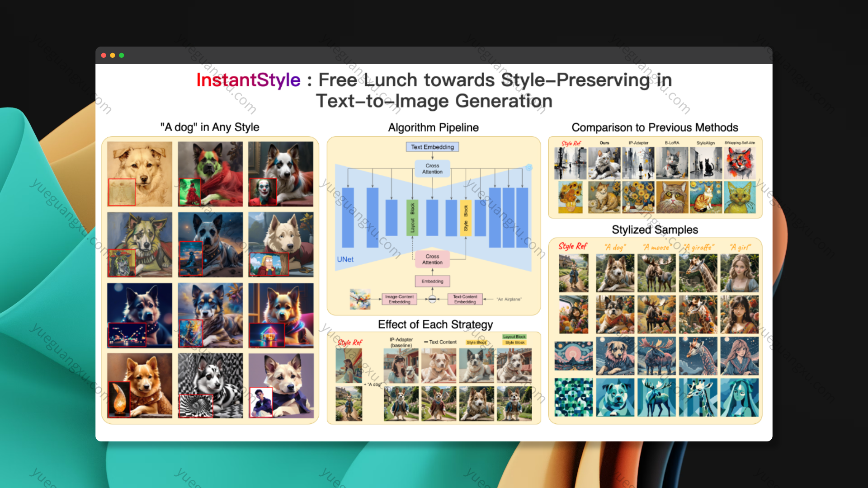
Task: Click the Text-Content Embedding block
Action: [465, 299]
